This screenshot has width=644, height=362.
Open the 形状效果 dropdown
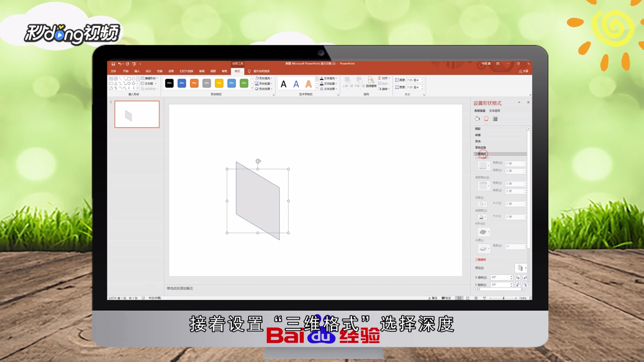coord(264,88)
